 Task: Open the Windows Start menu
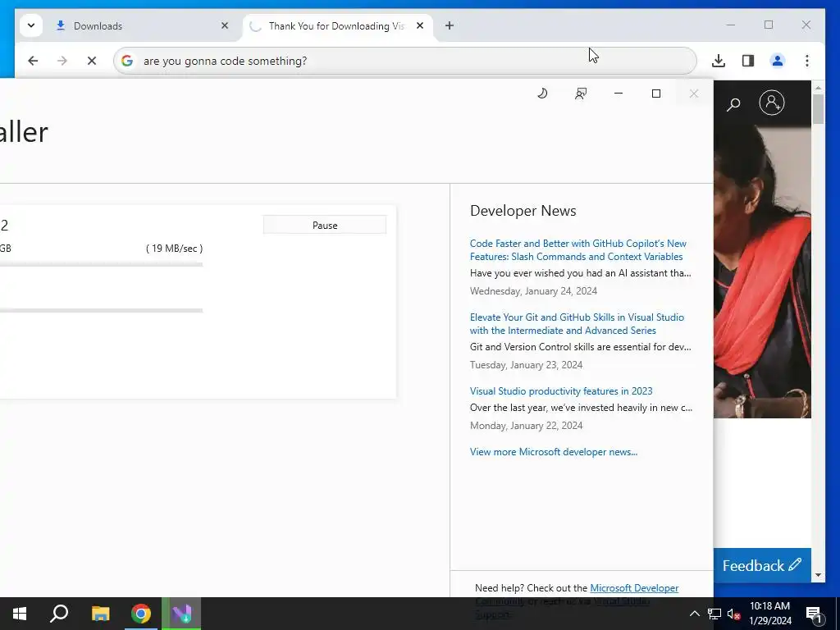coord(20,614)
